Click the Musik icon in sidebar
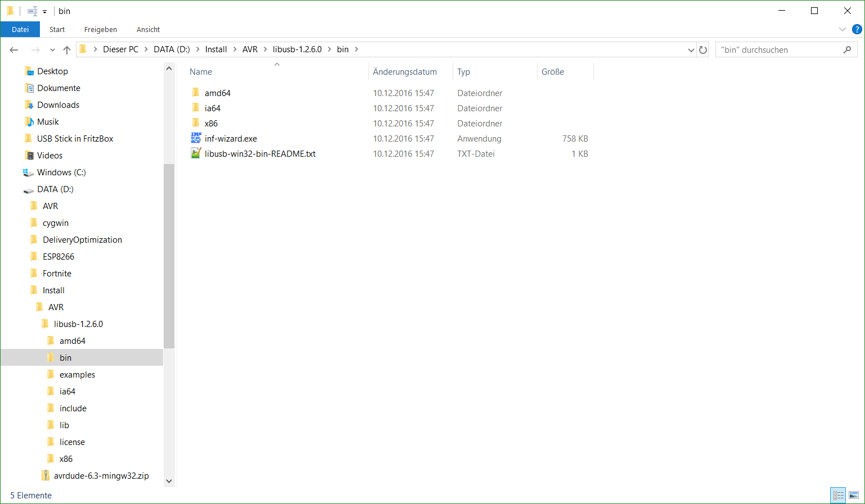 29,121
